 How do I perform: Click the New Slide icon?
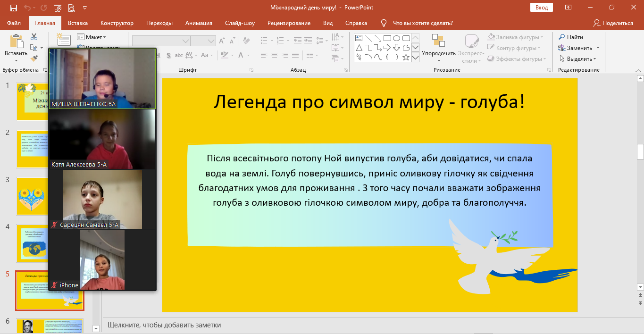pyautogui.click(x=64, y=40)
